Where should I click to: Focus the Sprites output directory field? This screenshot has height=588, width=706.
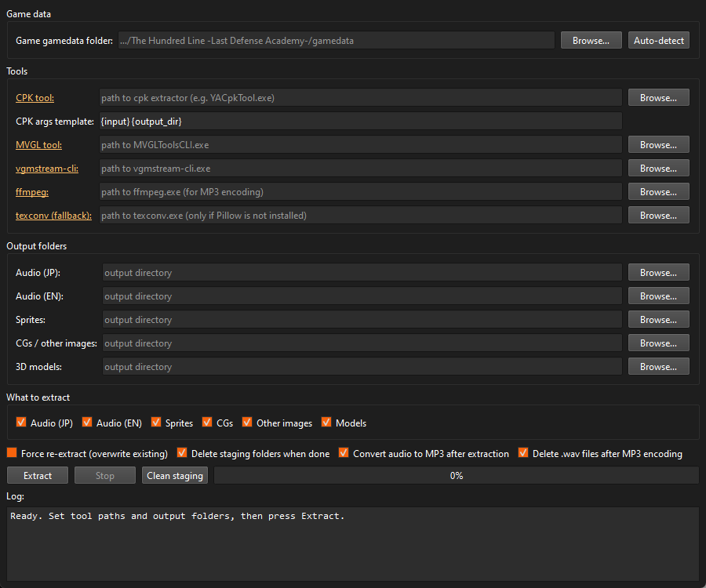point(362,319)
